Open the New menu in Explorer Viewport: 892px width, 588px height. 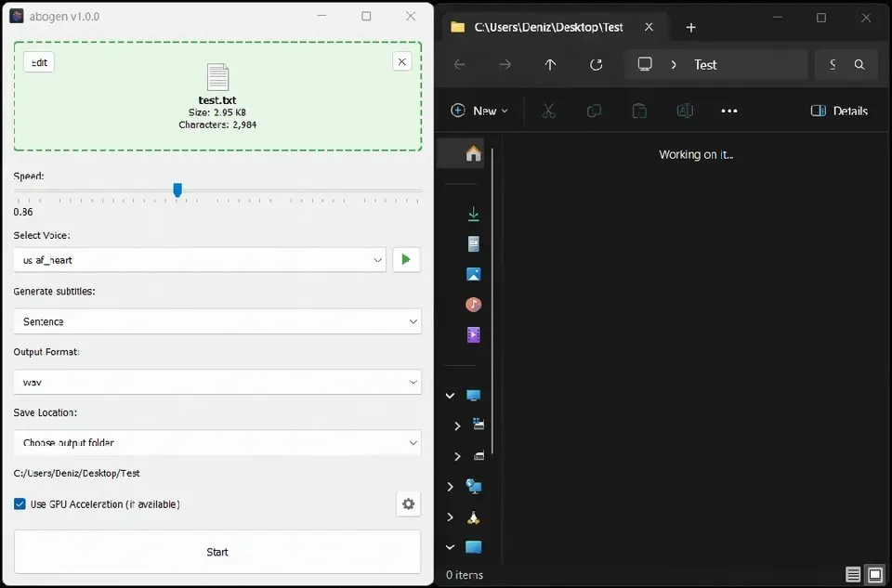pyautogui.click(x=479, y=111)
